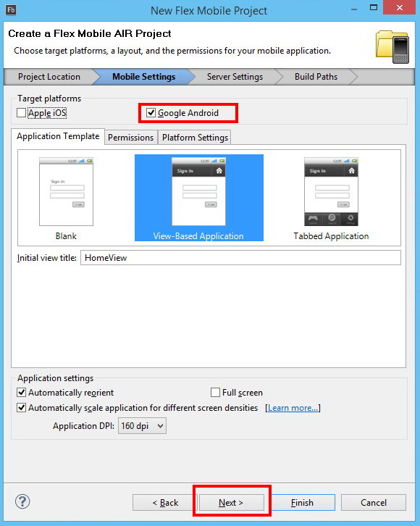Jump to the Server Settings step
Viewport: 420px width, 526px height.
(x=235, y=77)
